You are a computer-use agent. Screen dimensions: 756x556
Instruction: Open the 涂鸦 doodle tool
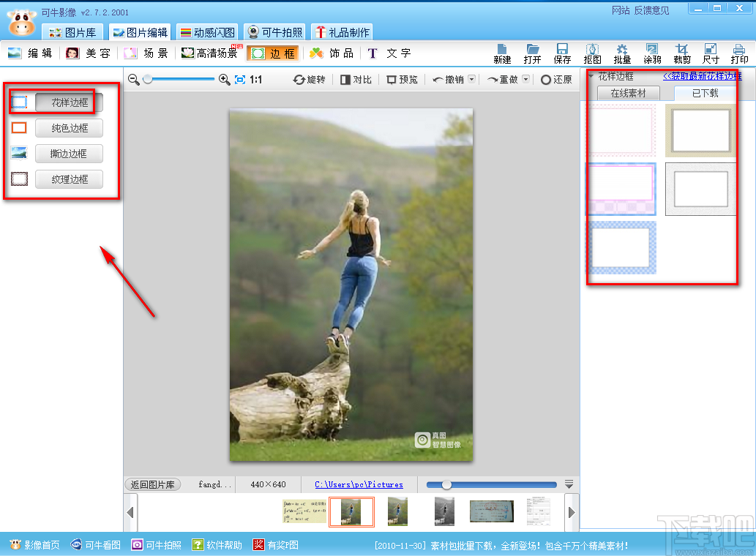tap(652, 54)
